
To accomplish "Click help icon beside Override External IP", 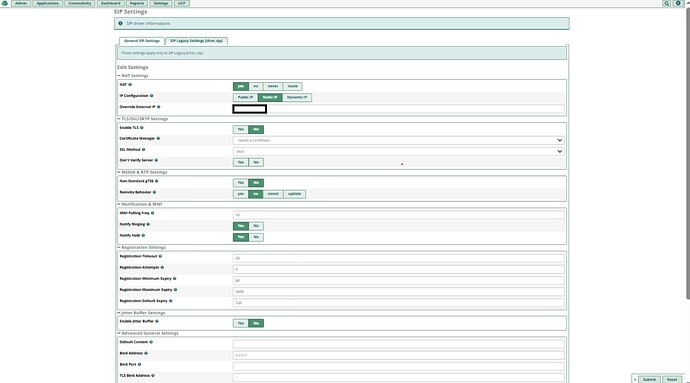I will pos(159,107).
